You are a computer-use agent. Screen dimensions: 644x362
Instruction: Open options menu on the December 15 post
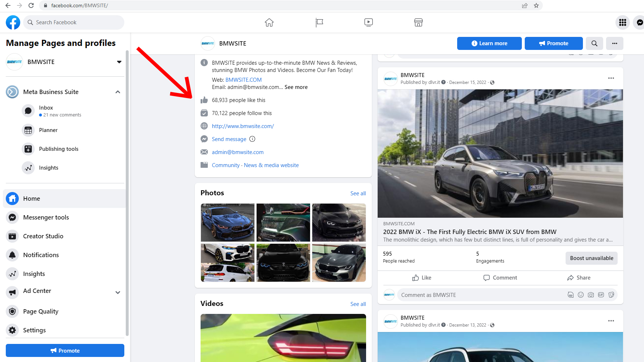(x=611, y=78)
